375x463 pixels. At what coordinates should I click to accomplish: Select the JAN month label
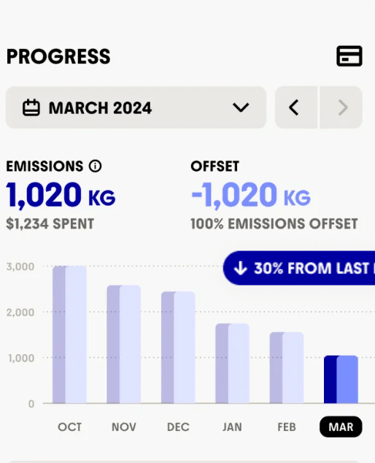click(232, 427)
